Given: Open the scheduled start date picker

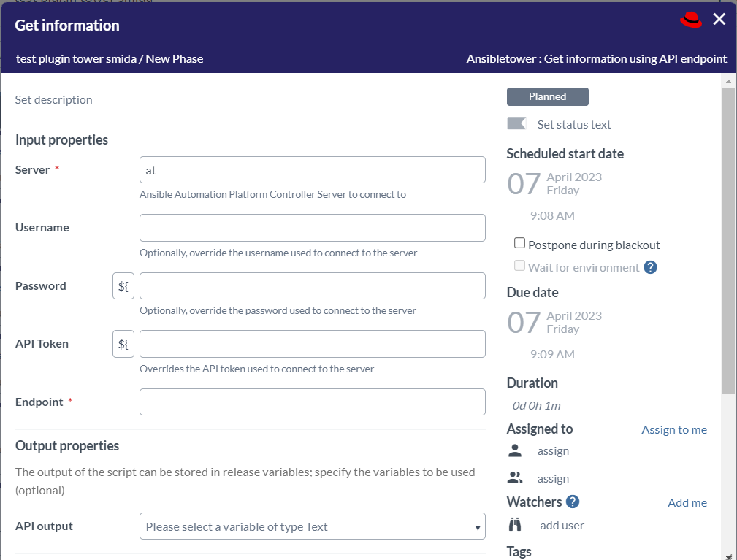Looking at the screenshot, I should (555, 183).
